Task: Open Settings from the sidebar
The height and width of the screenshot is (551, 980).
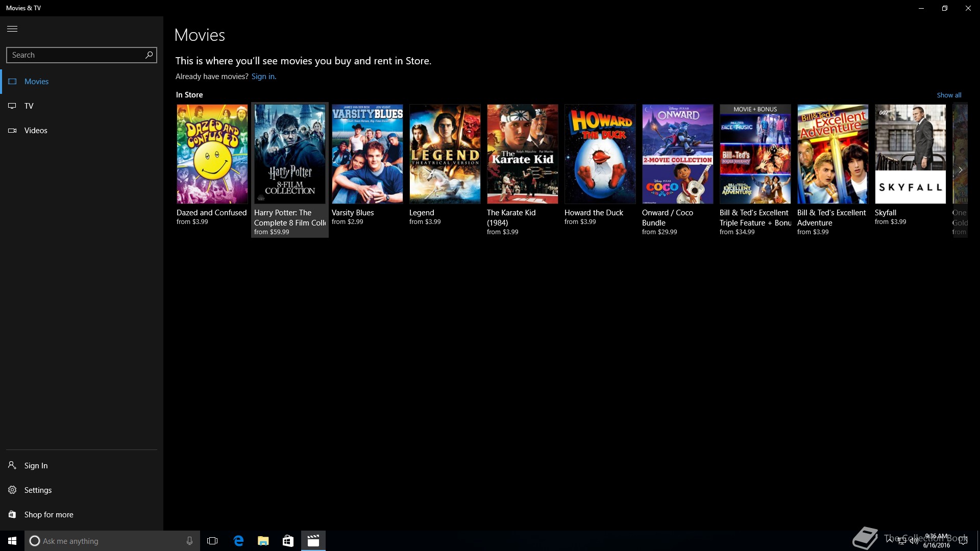Action: click(x=82, y=490)
